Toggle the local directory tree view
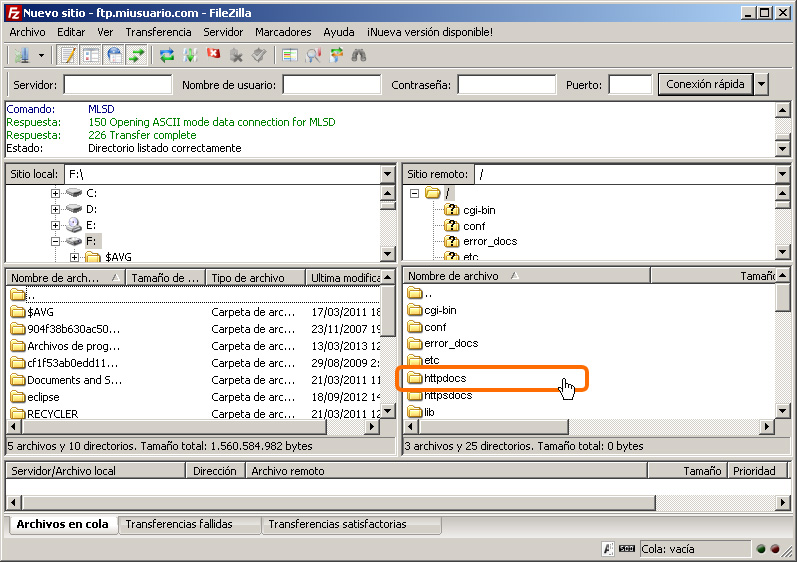The height and width of the screenshot is (562, 797). tap(91, 55)
